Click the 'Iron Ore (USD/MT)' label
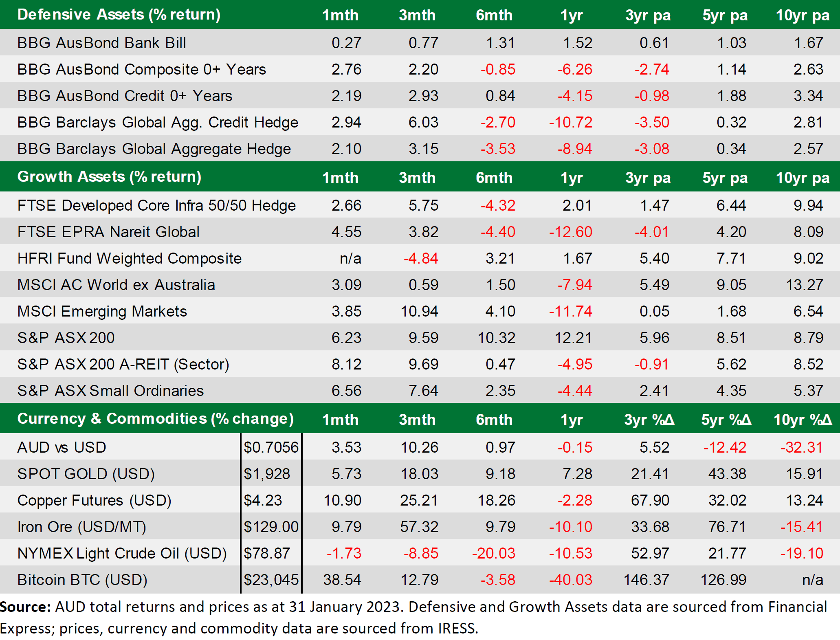 point(81,527)
